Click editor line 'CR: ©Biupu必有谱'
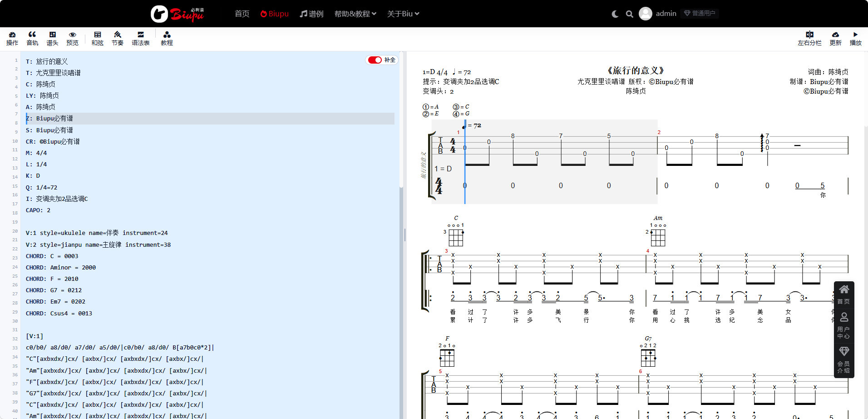 pos(53,142)
